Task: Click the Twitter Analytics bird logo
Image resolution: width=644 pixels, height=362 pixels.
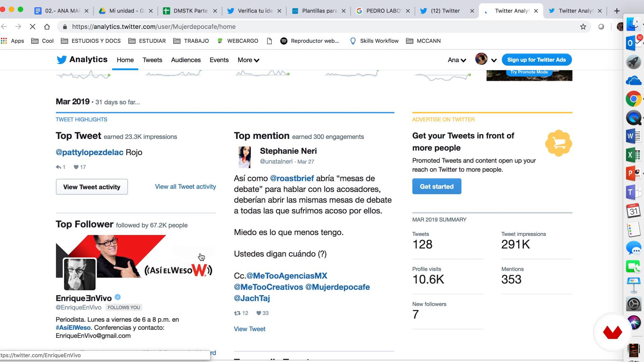Action: [62, 60]
